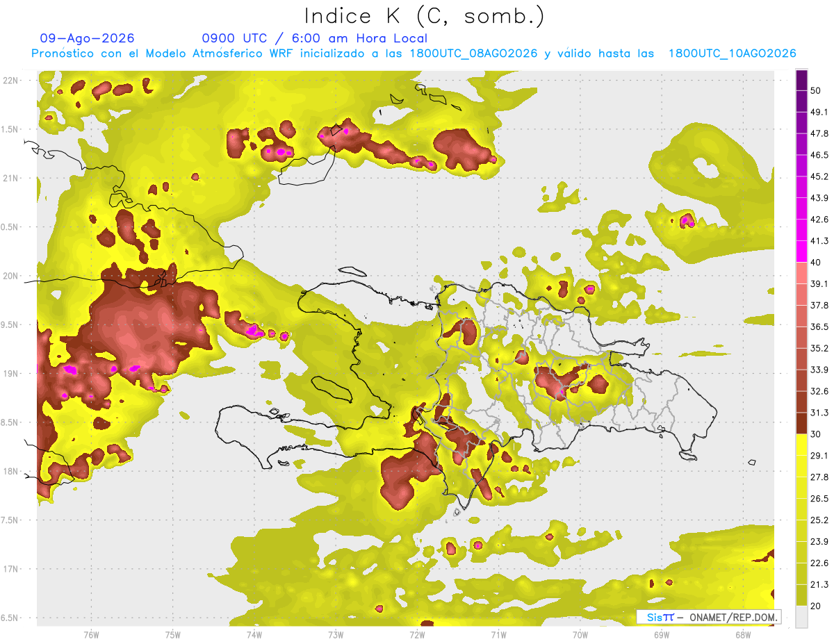Click the '43.9' color scale value
The height and width of the screenshot is (644, 834).
pos(819,198)
